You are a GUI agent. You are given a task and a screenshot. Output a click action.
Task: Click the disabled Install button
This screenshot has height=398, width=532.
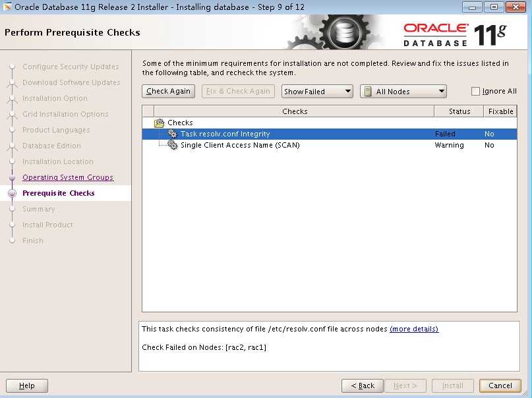pos(453,385)
